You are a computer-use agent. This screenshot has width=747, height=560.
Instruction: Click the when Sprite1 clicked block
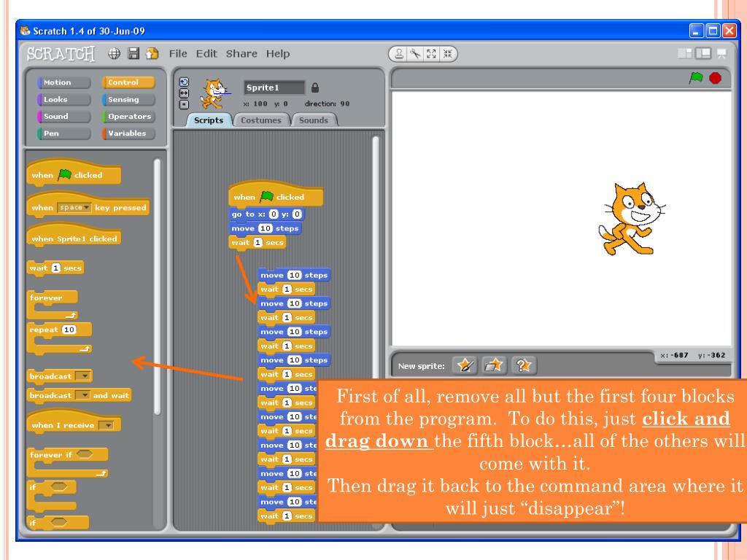tap(74, 236)
